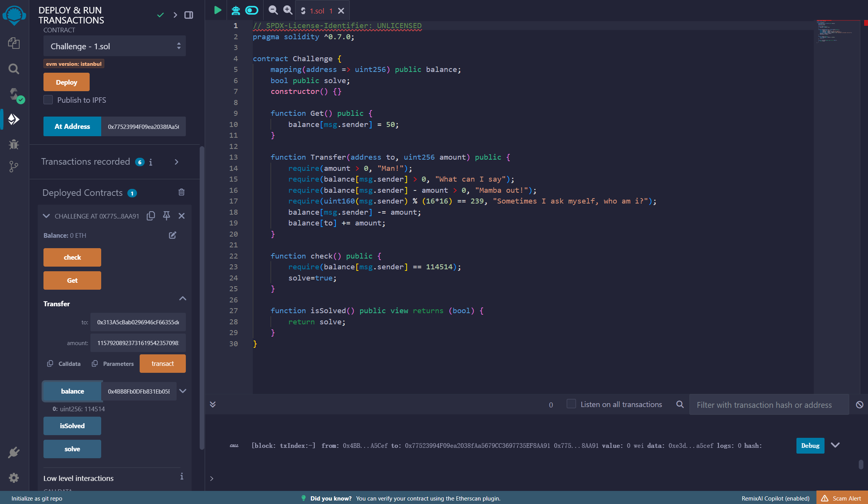Click the green checkmark in panel header
The width and height of the screenshot is (868, 504).
pos(160,15)
